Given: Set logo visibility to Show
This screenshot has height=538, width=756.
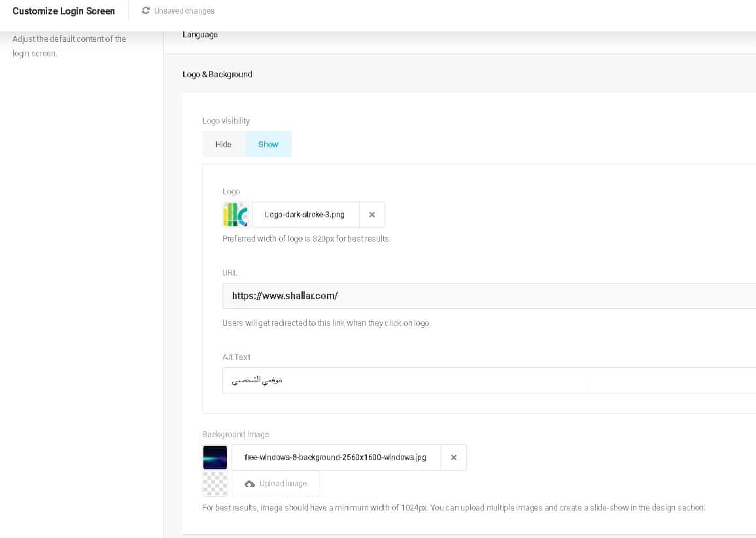Looking at the screenshot, I should click(268, 144).
